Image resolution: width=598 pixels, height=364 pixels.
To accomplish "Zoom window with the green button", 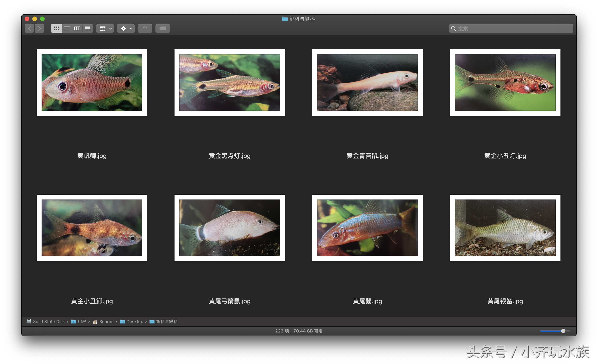I will pos(43,19).
